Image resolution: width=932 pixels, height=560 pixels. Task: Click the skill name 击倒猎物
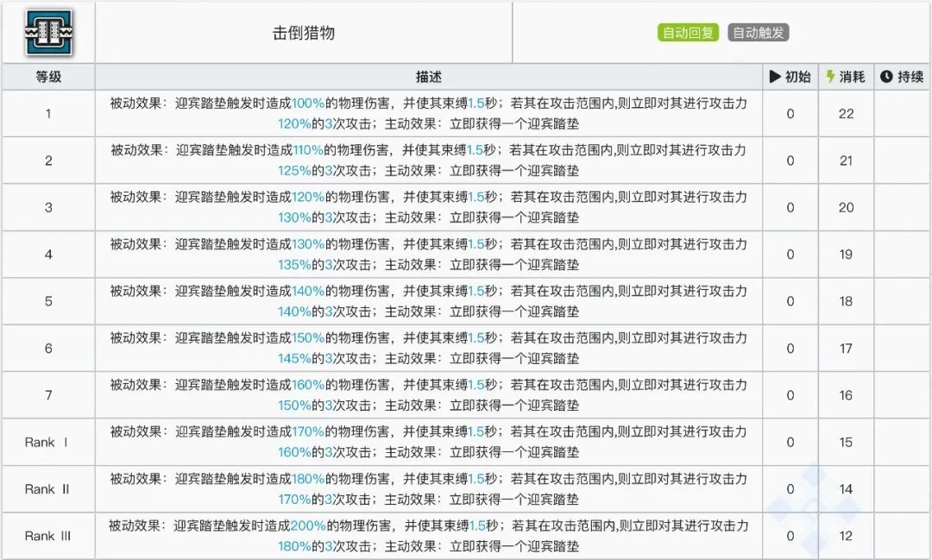[x=303, y=33]
